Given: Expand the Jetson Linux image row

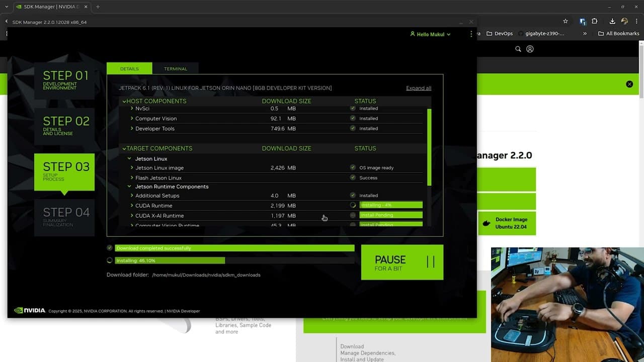Looking at the screenshot, I should click(x=132, y=167).
